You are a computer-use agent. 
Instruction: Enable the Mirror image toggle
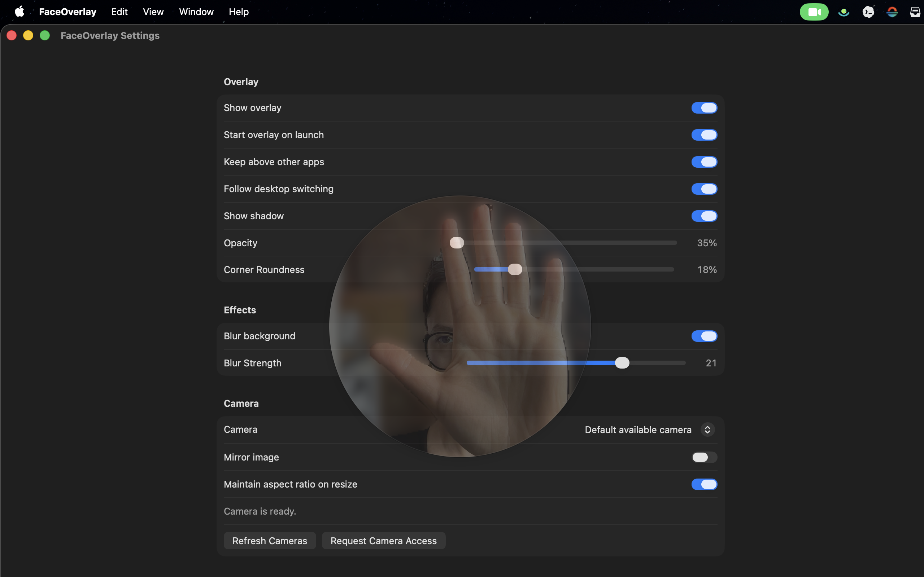tap(704, 457)
